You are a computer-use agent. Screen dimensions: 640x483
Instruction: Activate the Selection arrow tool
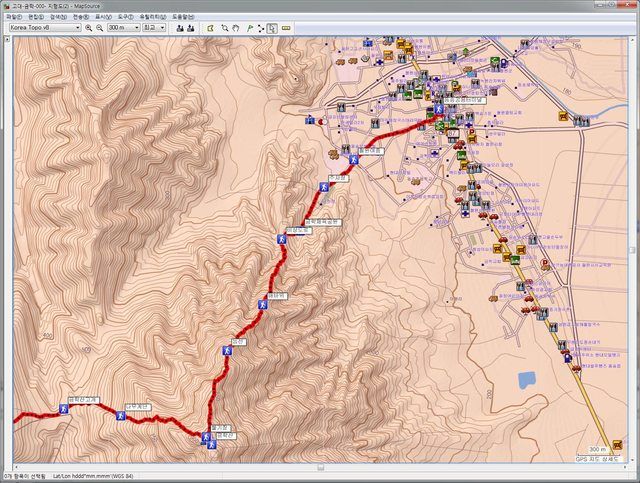272,28
